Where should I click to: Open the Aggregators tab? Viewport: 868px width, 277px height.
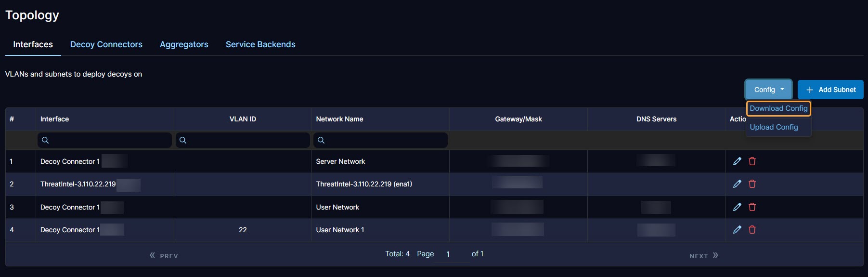tap(184, 44)
